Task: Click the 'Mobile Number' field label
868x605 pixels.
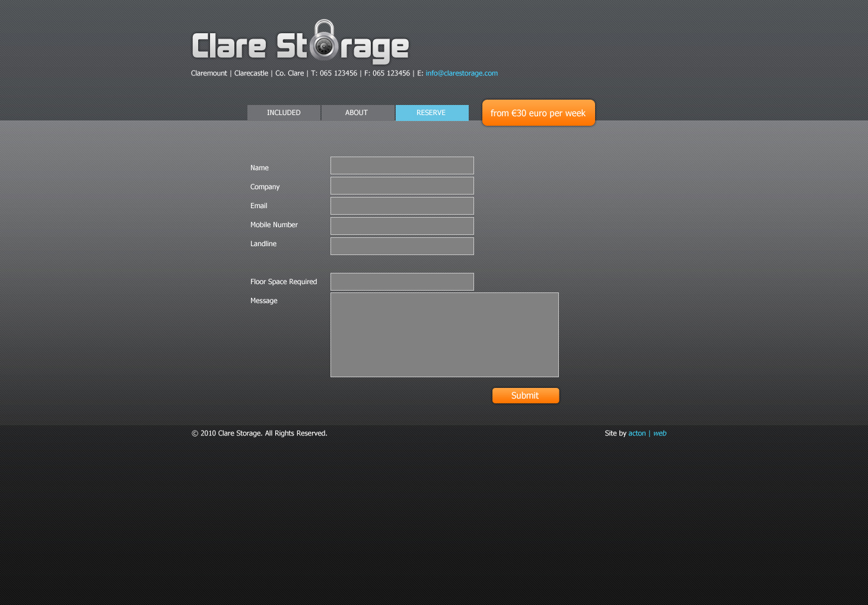Action: (274, 225)
